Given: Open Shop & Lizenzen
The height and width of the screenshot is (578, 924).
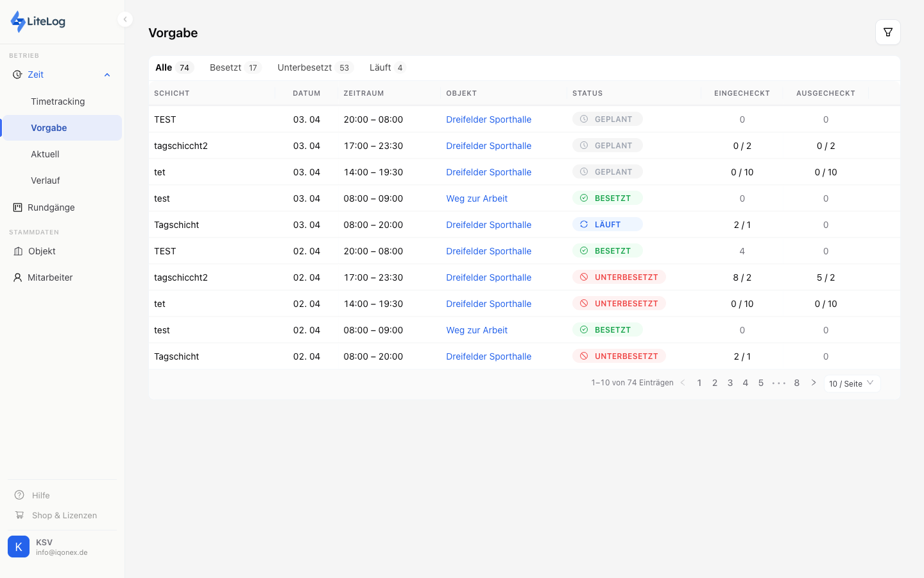Looking at the screenshot, I should point(64,515).
